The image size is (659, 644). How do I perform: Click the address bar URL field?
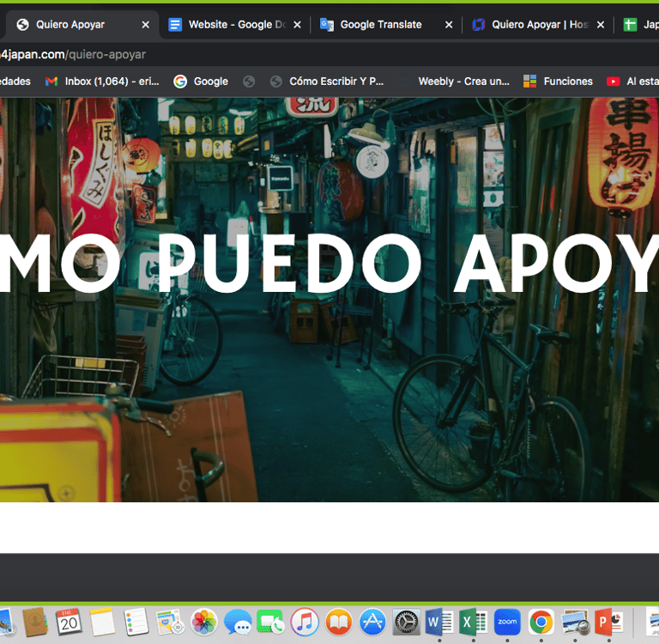257,54
